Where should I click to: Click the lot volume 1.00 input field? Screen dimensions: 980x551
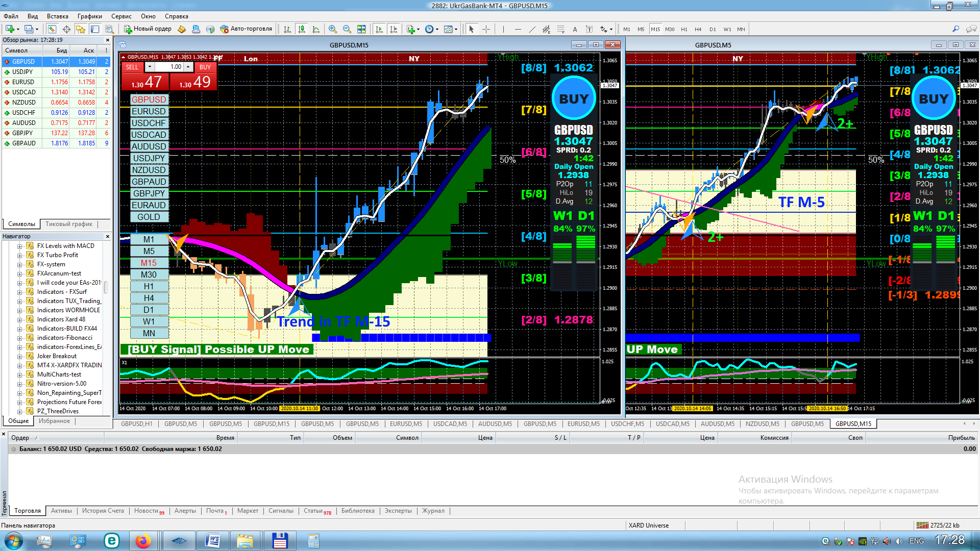click(170, 67)
